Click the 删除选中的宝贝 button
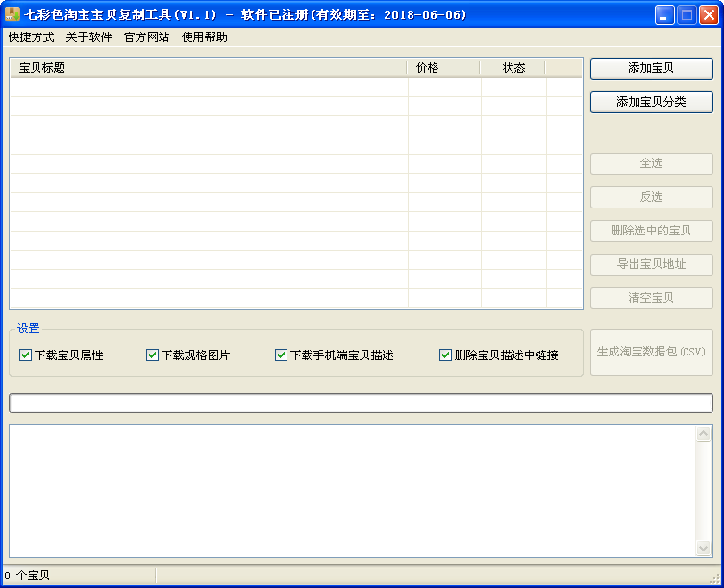Image resolution: width=724 pixels, height=588 pixels. (x=652, y=231)
